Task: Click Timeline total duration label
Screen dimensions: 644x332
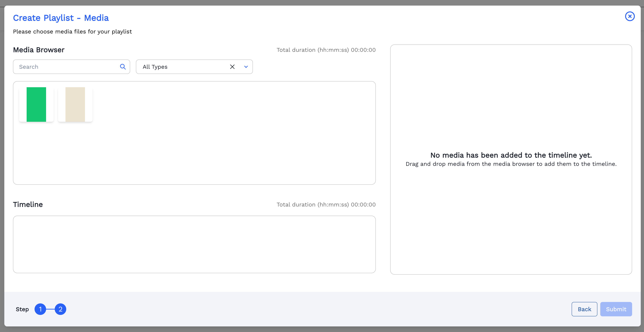Action: pos(326,205)
